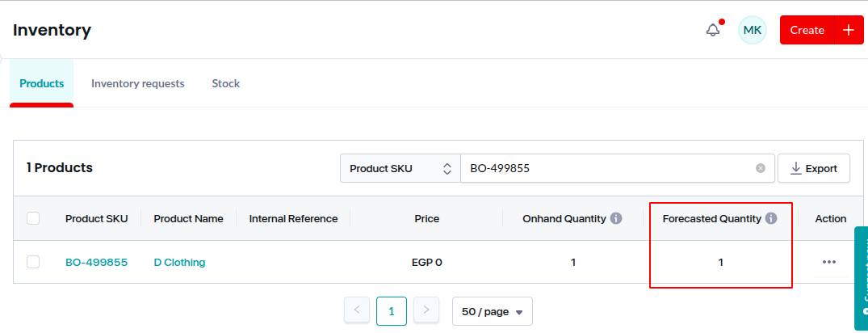The height and width of the screenshot is (333, 868).
Task: Switch to the Products tab
Action: (41, 84)
